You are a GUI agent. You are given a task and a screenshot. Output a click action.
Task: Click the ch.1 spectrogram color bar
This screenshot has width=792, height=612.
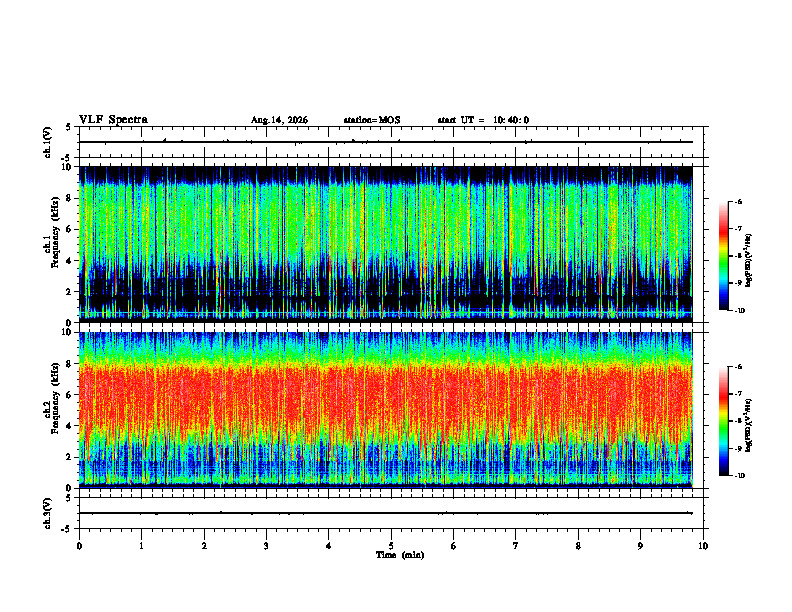click(x=723, y=256)
